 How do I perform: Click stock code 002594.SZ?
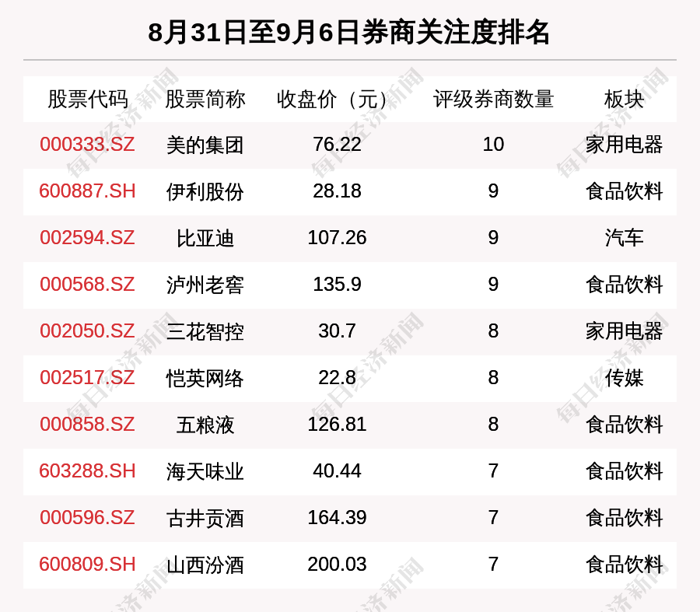coord(87,237)
